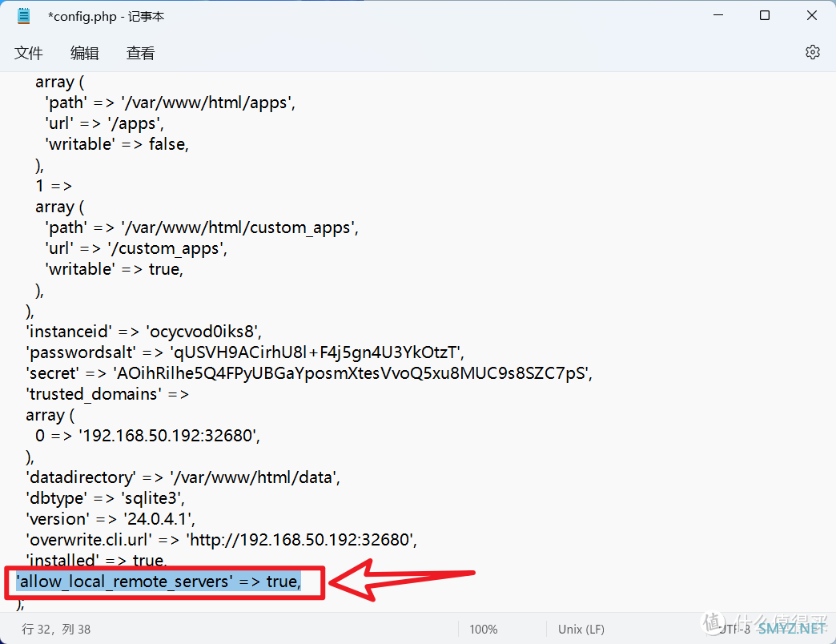Click the 'path' => '/var/www/html/apps' line
The width and height of the screenshot is (836, 644).
(170, 103)
